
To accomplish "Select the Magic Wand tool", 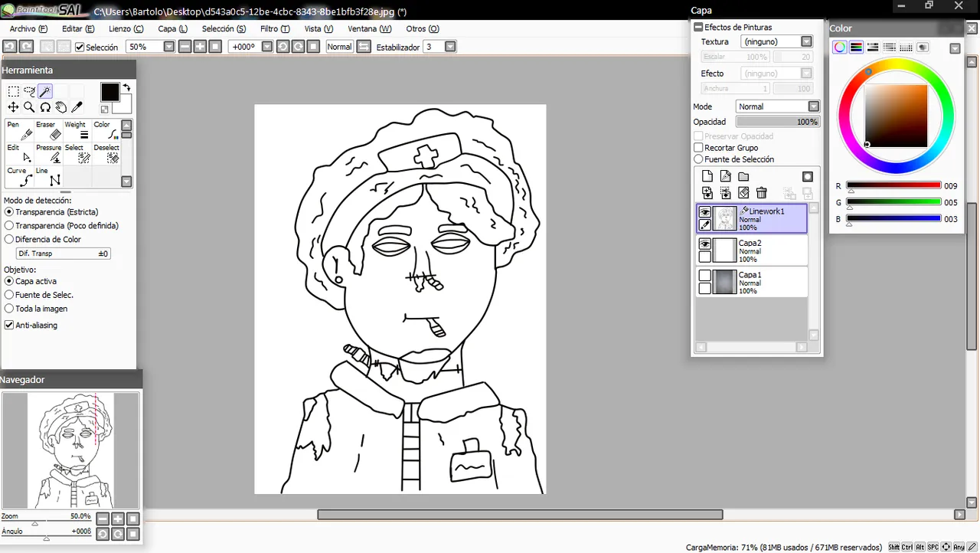I will click(45, 92).
